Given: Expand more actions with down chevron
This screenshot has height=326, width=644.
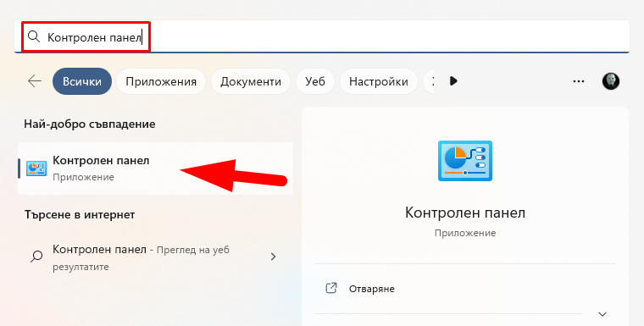Looking at the screenshot, I should point(602,314).
